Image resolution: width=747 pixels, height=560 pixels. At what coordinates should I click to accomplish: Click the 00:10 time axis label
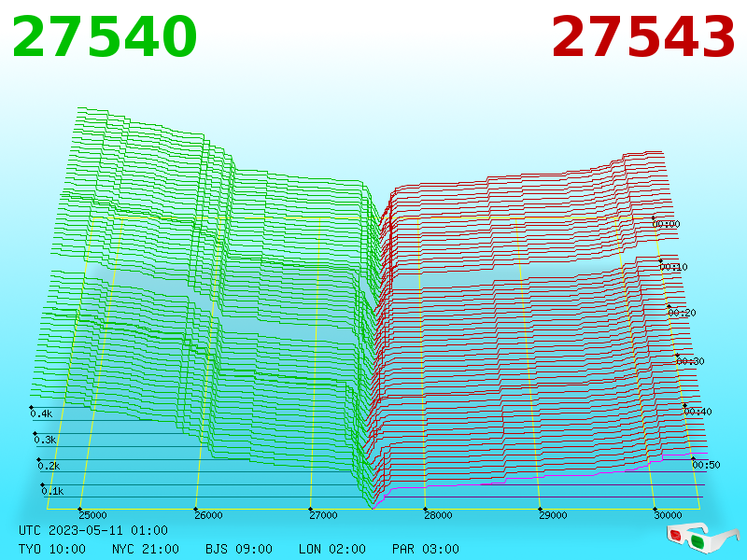pos(673,267)
